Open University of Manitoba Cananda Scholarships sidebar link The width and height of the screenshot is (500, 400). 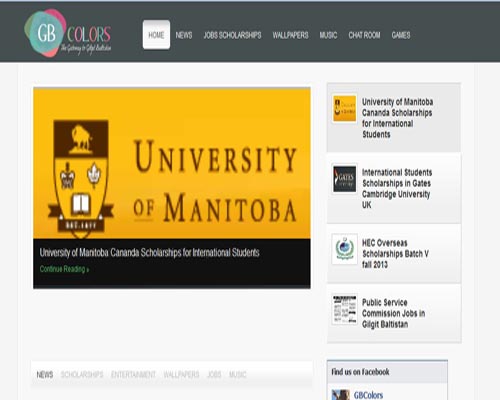[x=397, y=118]
